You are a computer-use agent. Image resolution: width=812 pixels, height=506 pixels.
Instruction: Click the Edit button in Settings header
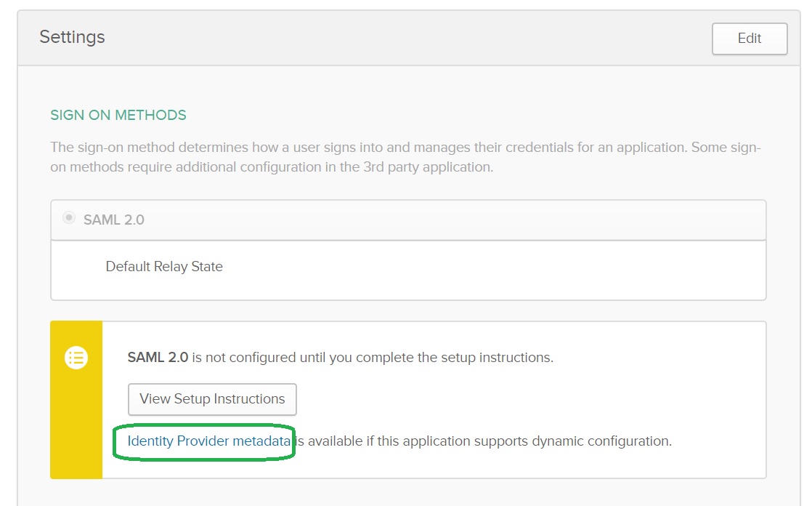click(750, 39)
